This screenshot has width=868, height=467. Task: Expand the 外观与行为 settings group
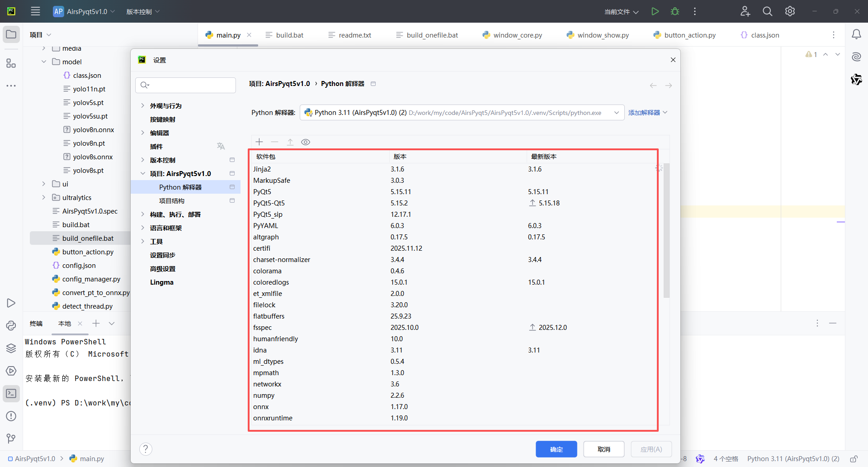[x=142, y=106]
